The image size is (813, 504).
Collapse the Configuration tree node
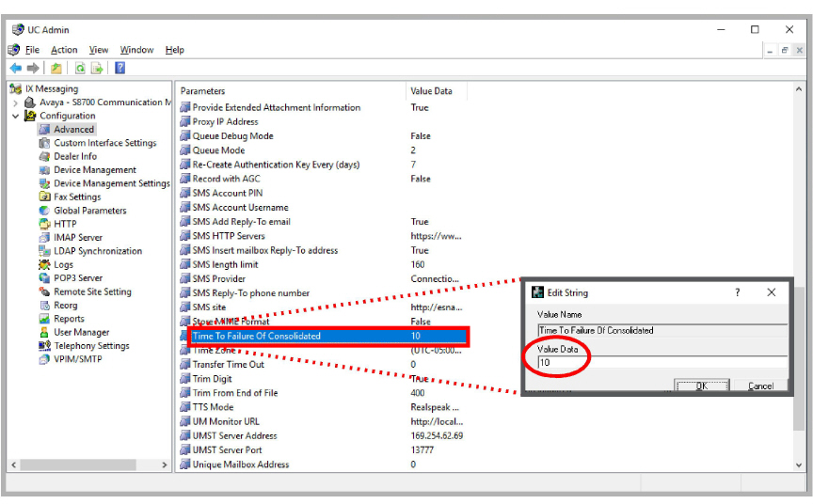coord(16,116)
